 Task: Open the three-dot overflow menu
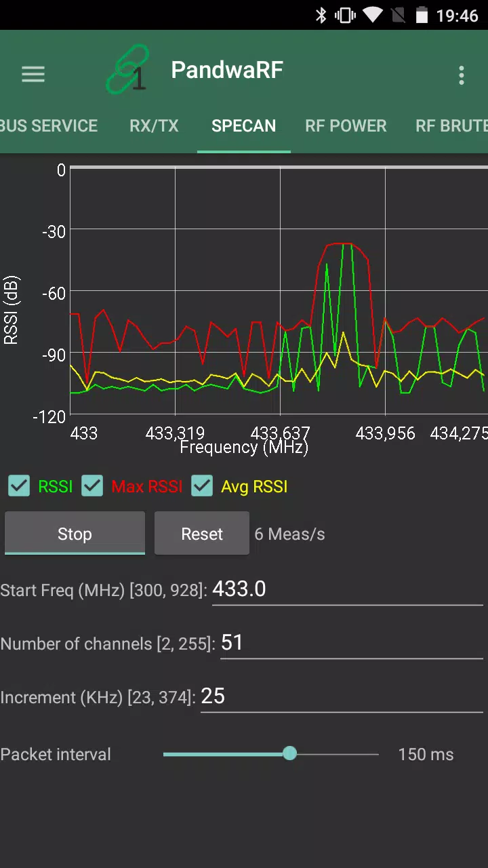[x=462, y=75]
